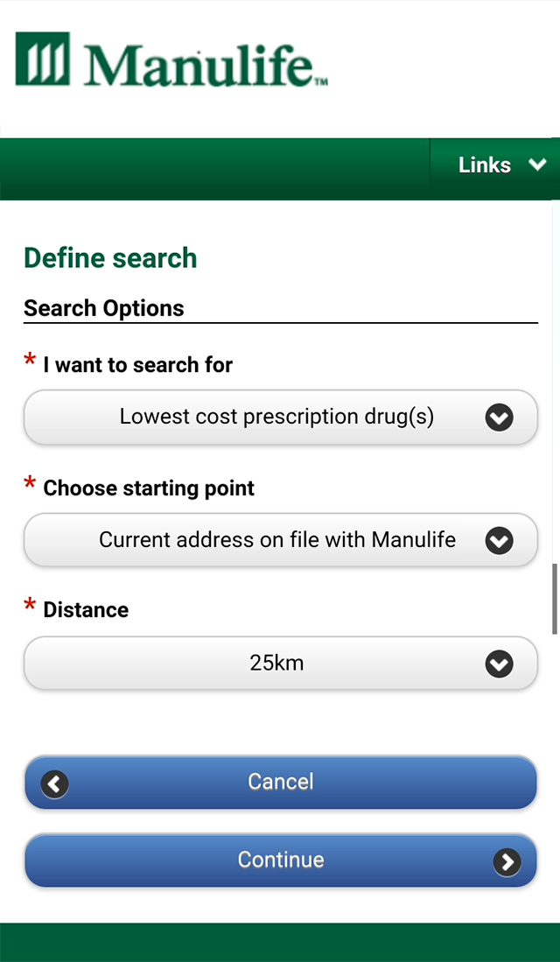The width and height of the screenshot is (560, 962).
Task: Click the right arrow icon on Continue button
Action: point(507,861)
